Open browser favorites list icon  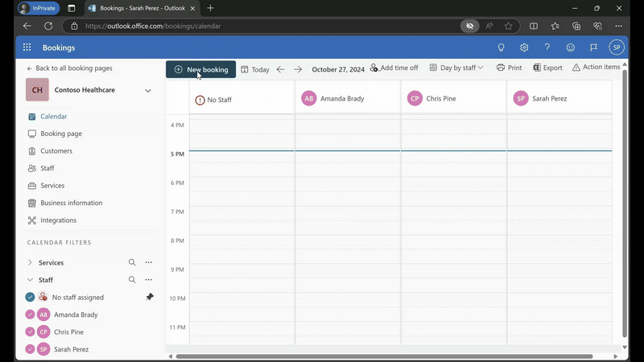pyautogui.click(x=555, y=26)
